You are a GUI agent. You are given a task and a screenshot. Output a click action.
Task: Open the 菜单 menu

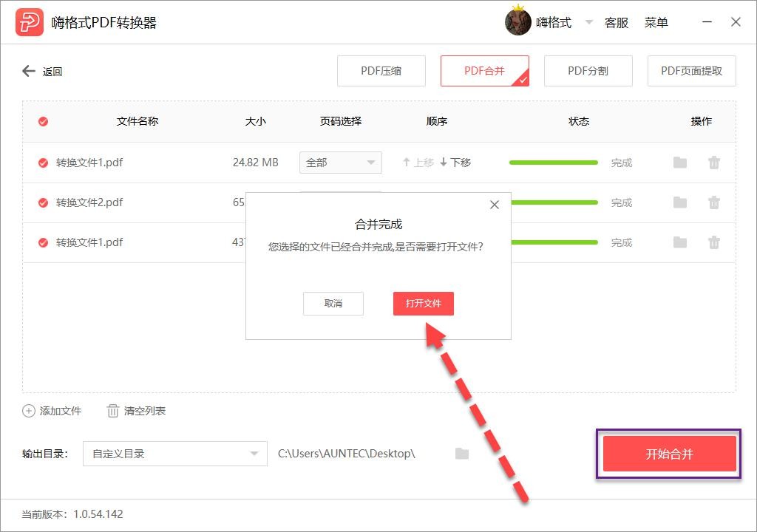(656, 23)
